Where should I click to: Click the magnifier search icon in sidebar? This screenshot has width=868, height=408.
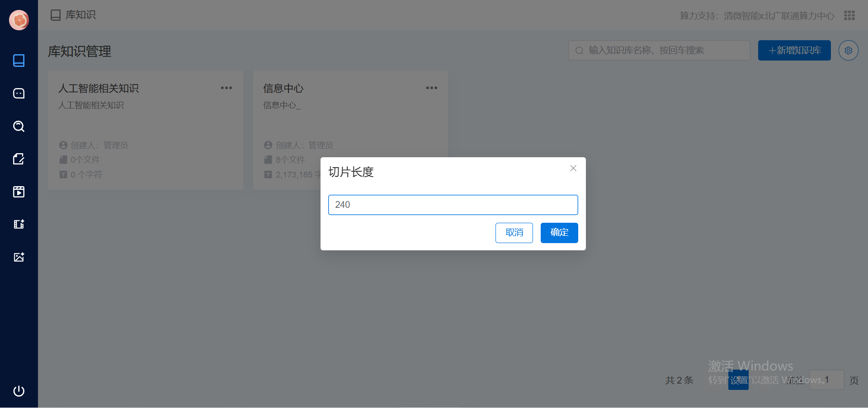[19, 126]
